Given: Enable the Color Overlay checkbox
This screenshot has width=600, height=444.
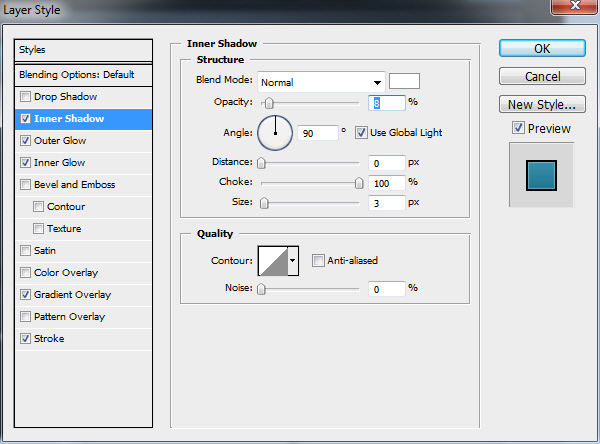Looking at the screenshot, I should coord(25,273).
